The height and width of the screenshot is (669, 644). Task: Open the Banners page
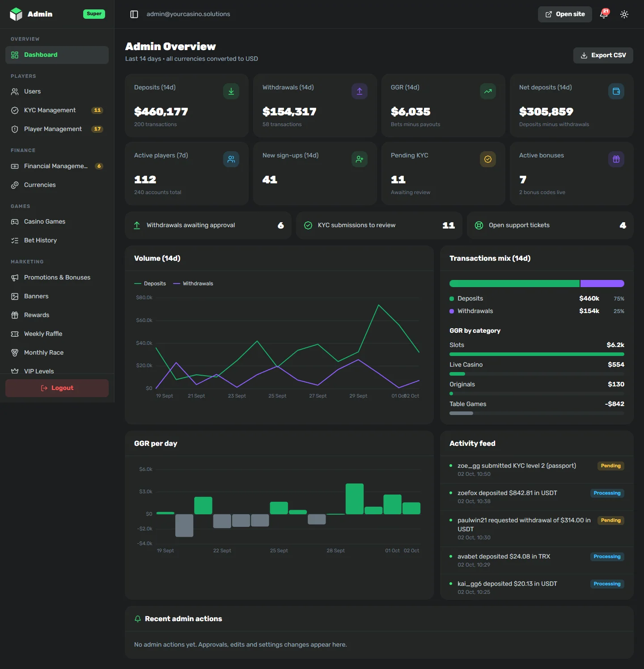pos(57,296)
